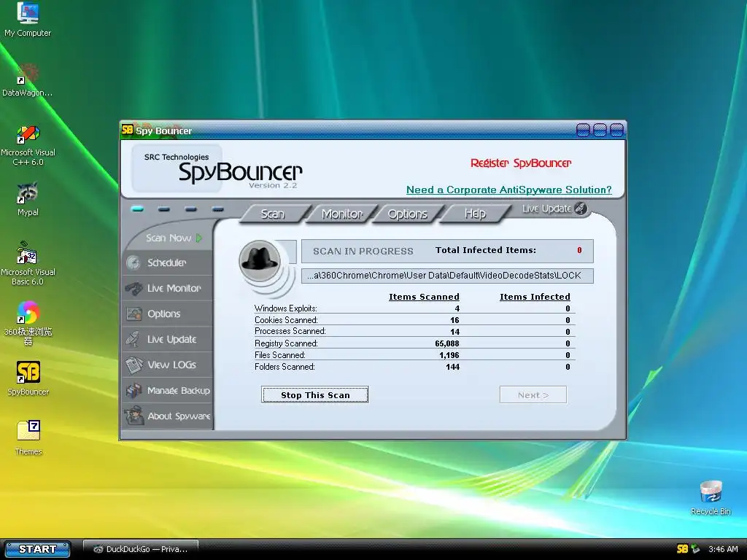
Task: Open the SpyBouncer desktop shortcut
Action: pos(28,378)
